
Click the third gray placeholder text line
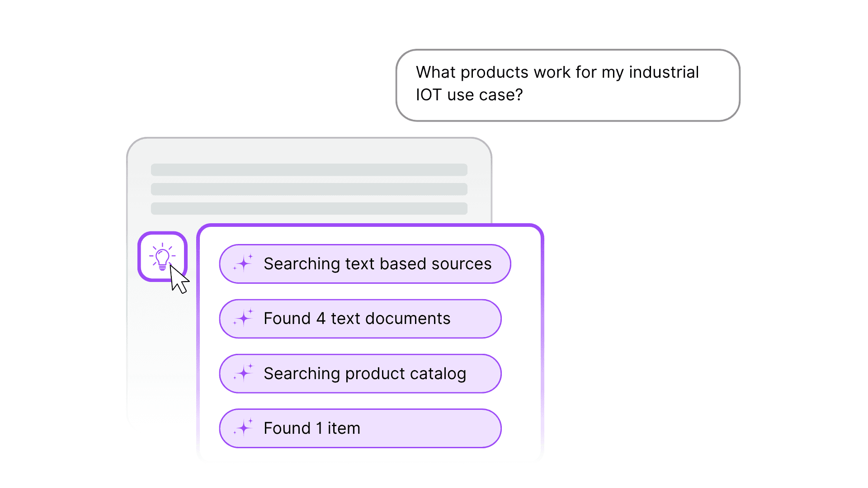click(x=309, y=209)
